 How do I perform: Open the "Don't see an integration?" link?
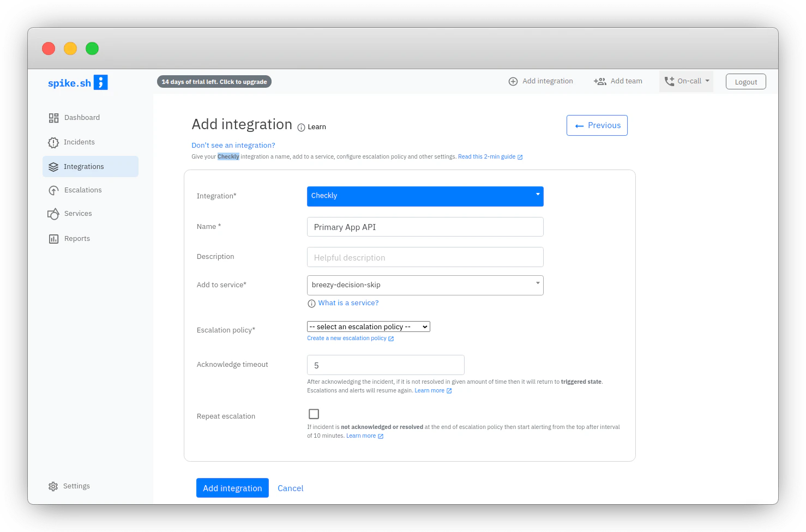(233, 146)
